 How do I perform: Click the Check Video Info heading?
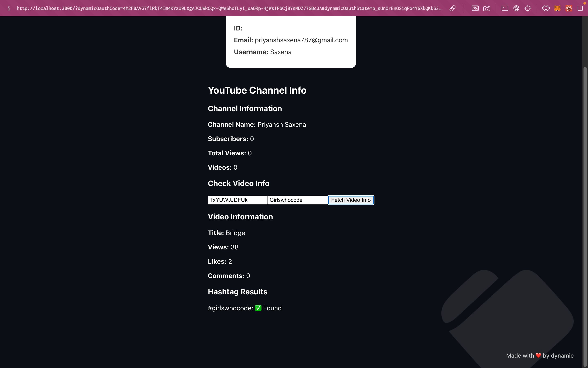239,183
